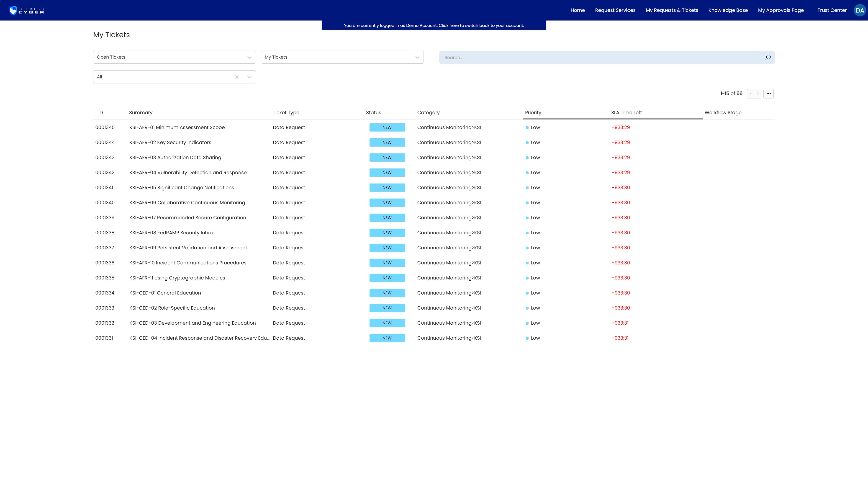Image resolution: width=868 pixels, height=486 pixels.
Task: Open the DA user avatar menu
Action: click(x=860, y=10)
